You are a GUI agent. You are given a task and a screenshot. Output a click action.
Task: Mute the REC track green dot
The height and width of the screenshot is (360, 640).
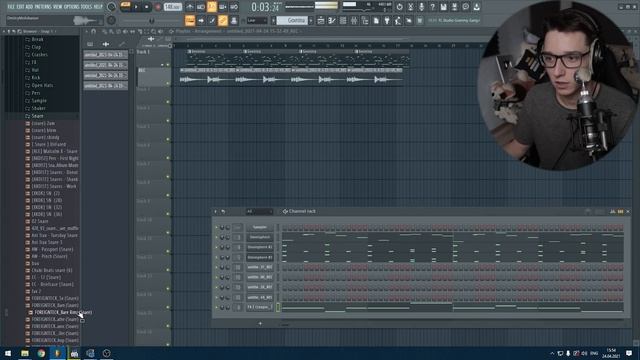pyautogui.click(x=168, y=83)
